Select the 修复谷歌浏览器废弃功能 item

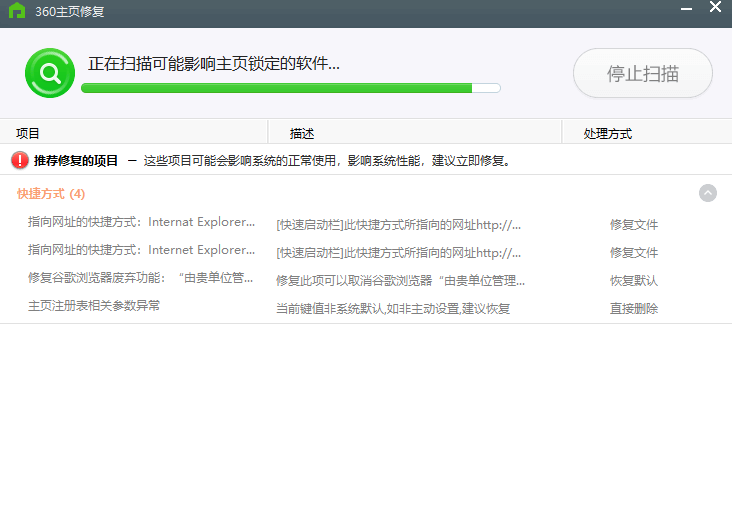point(141,278)
